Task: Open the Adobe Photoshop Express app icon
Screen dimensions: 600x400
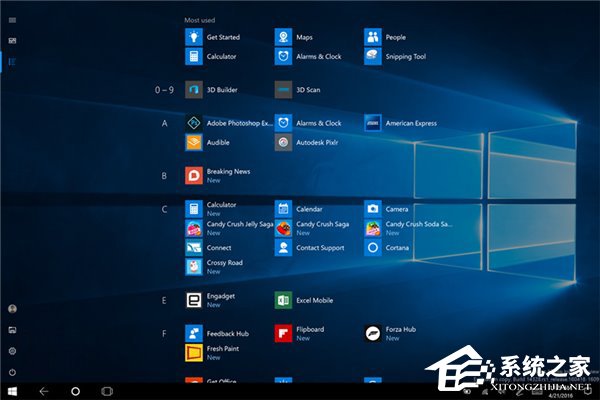Action: [x=194, y=123]
